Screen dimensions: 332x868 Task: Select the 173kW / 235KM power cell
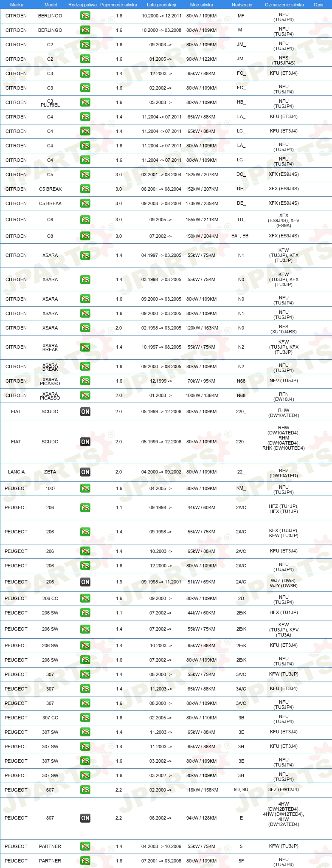202,203
